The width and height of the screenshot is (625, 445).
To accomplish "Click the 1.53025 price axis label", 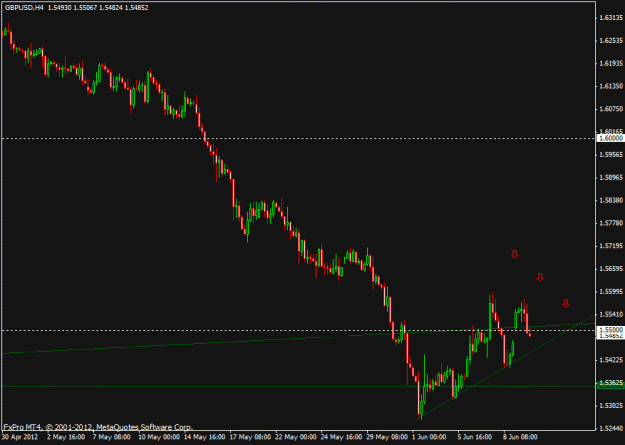I will [x=611, y=406].
